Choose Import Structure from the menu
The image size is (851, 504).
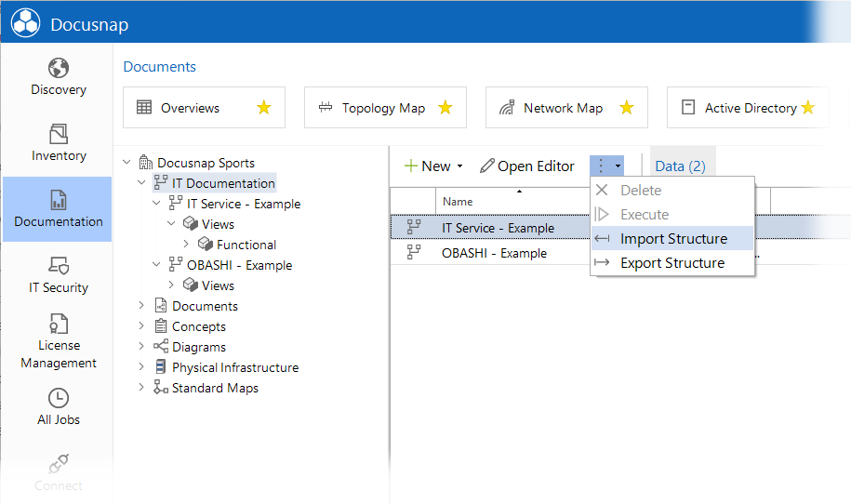click(672, 239)
